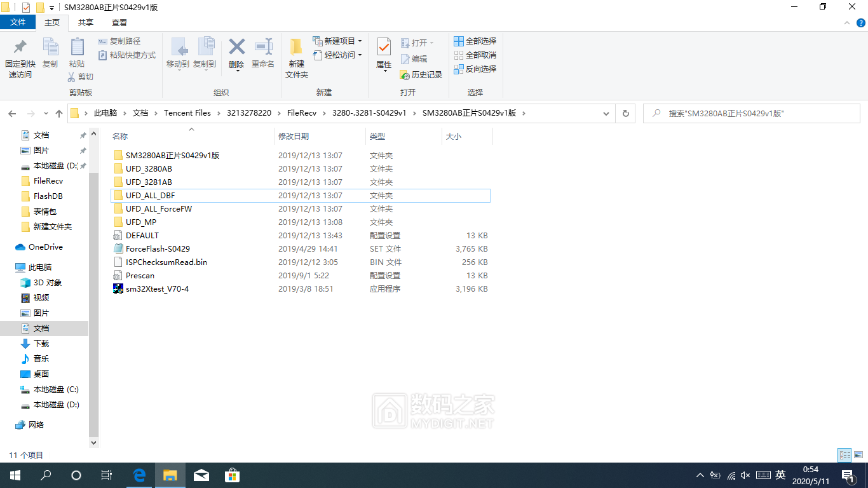Open the Easy access dropdown
Image resolution: width=868 pixels, height=488 pixels.
point(337,55)
